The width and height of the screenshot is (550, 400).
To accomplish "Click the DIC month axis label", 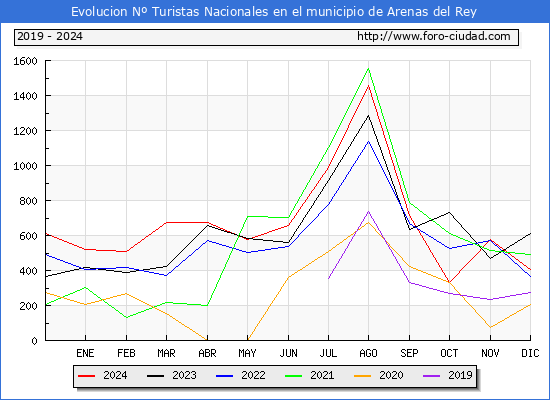I will [x=530, y=353].
